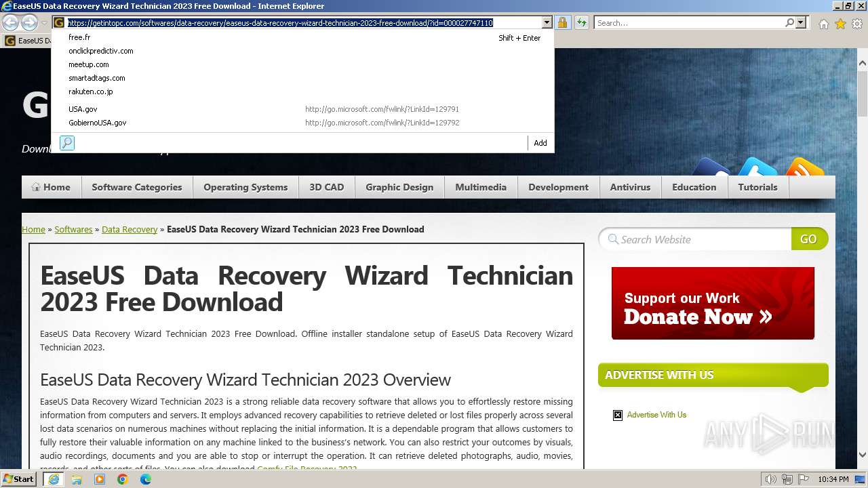Image resolution: width=868 pixels, height=488 pixels.
Task: Click the IE Forward navigation arrow
Action: pos(29,23)
